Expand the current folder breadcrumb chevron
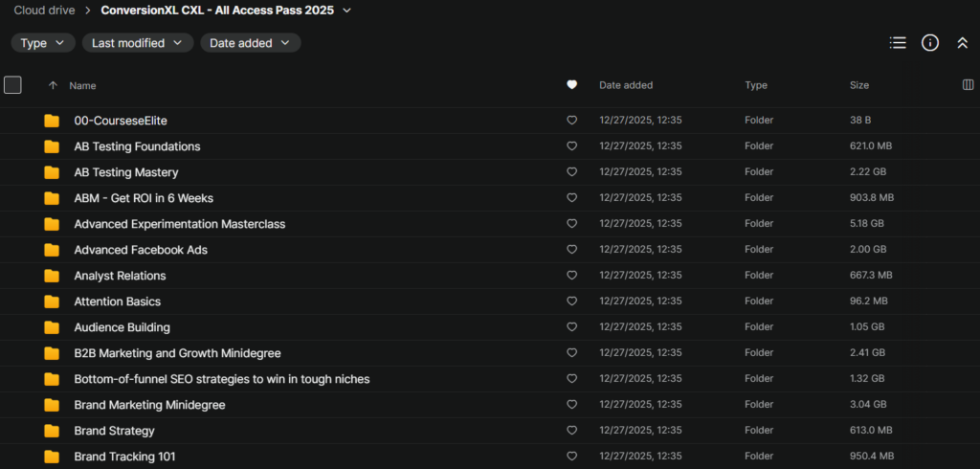Image resolution: width=980 pixels, height=469 pixels. coord(346,11)
